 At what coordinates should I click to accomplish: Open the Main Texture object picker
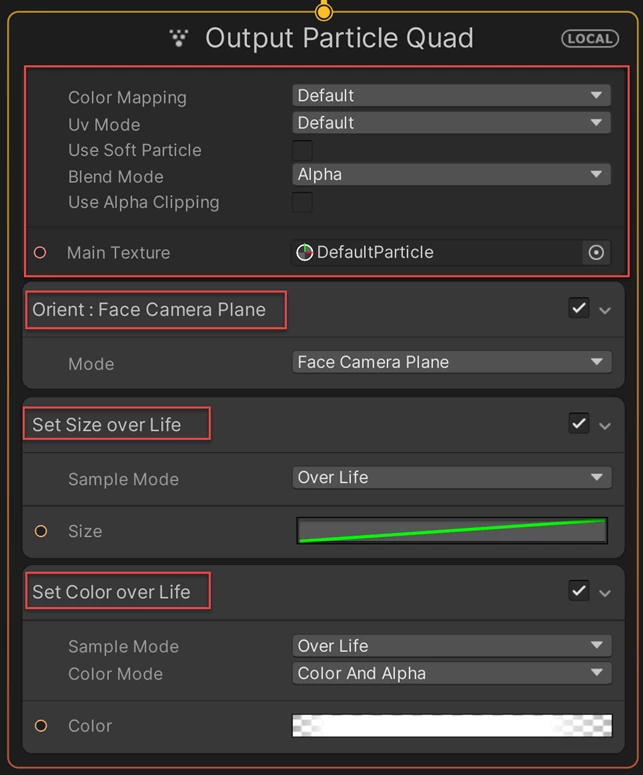click(596, 253)
